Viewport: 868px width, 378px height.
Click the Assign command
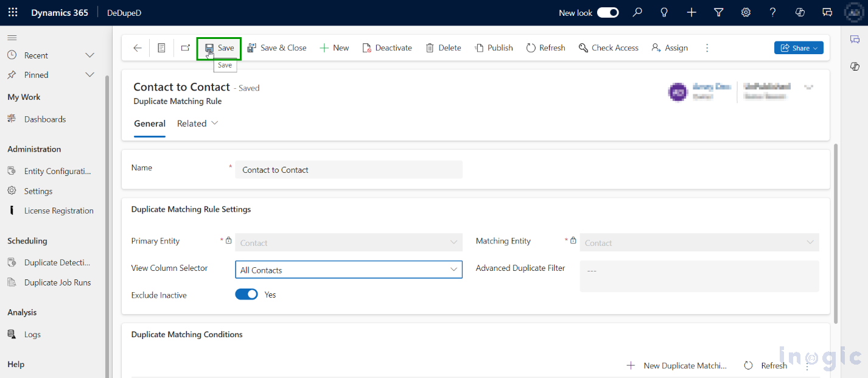pyautogui.click(x=670, y=48)
